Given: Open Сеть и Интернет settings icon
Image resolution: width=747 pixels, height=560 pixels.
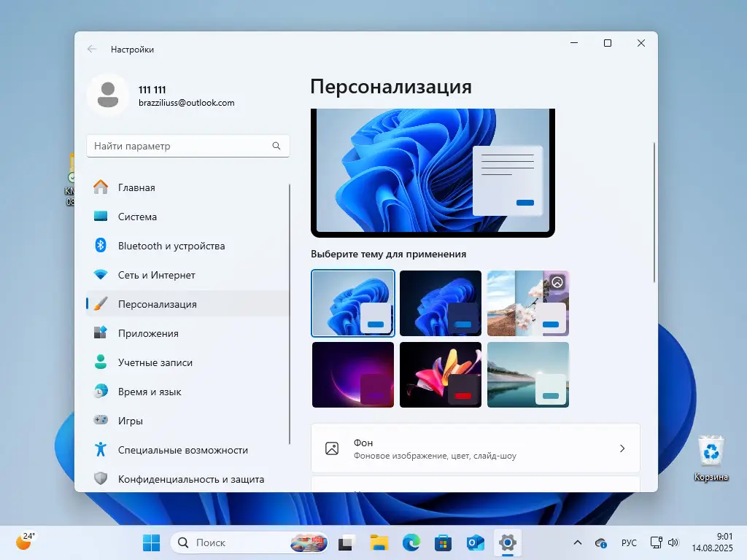Looking at the screenshot, I should coord(101,275).
